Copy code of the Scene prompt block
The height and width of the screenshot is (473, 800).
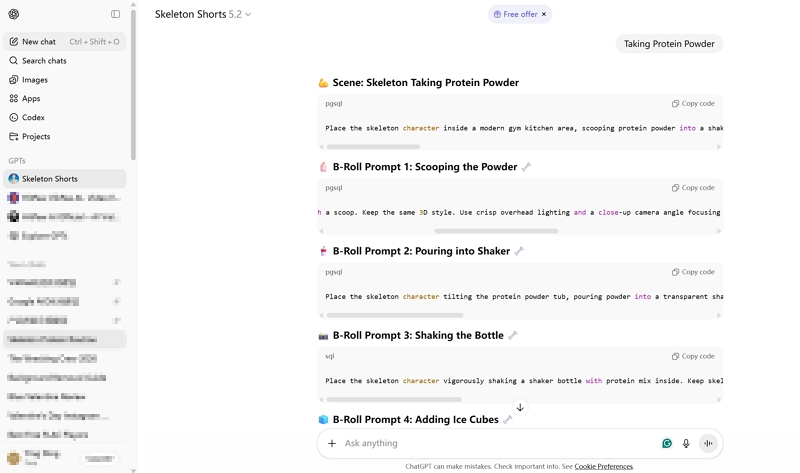(693, 104)
